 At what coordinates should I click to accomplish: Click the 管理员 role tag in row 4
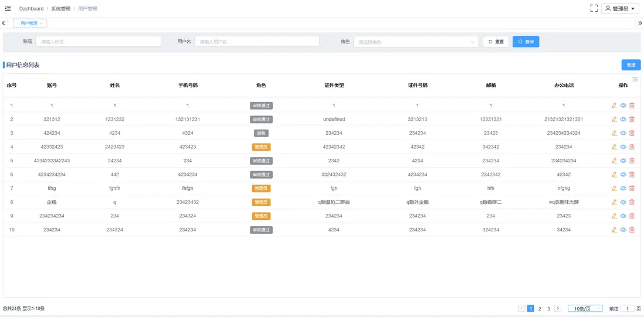261,147
